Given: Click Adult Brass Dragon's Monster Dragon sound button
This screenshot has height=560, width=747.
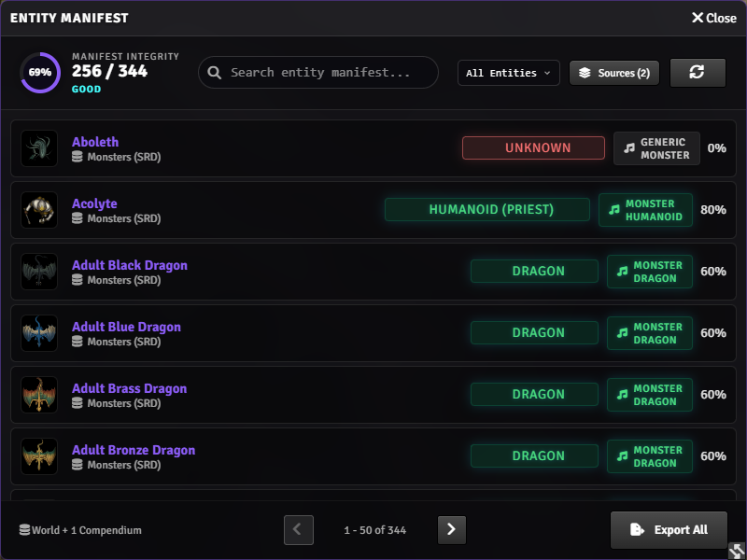Looking at the screenshot, I should coord(650,395).
